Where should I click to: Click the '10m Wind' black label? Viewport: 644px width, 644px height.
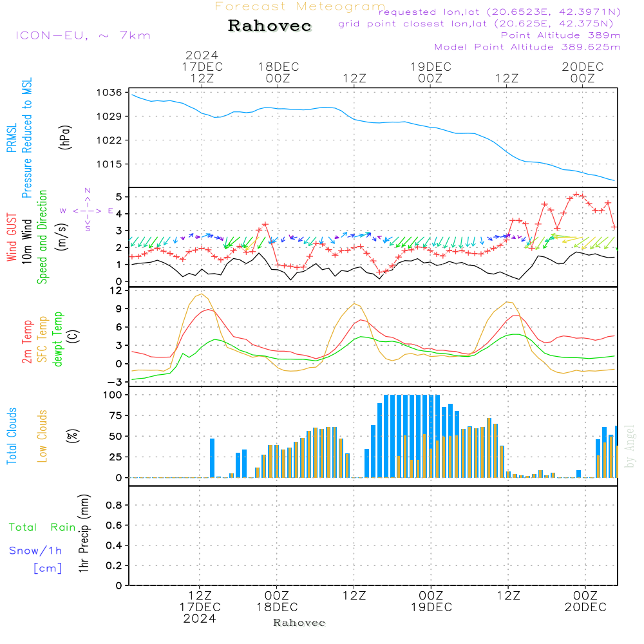pos(26,241)
